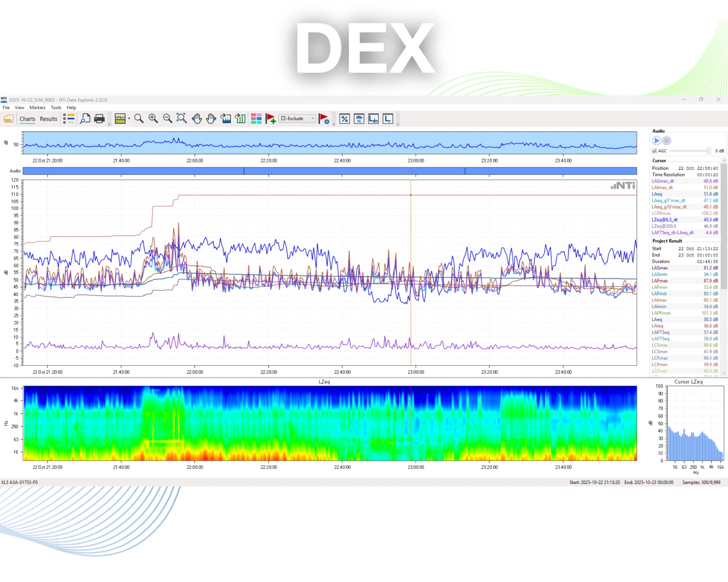
Task: Toggle the AGC checkbox
Action: click(x=654, y=151)
